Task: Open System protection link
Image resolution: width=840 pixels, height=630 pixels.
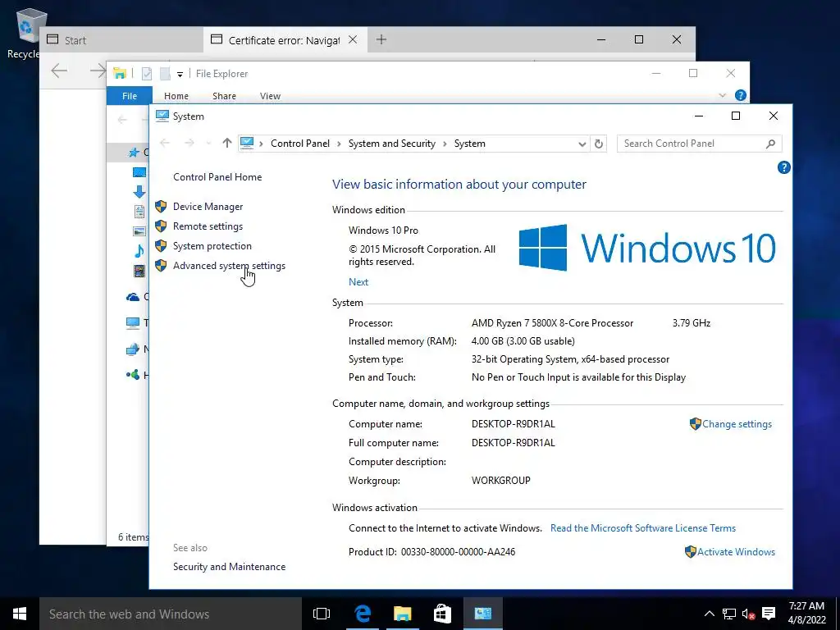Action: pyautogui.click(x=212, y=246)
